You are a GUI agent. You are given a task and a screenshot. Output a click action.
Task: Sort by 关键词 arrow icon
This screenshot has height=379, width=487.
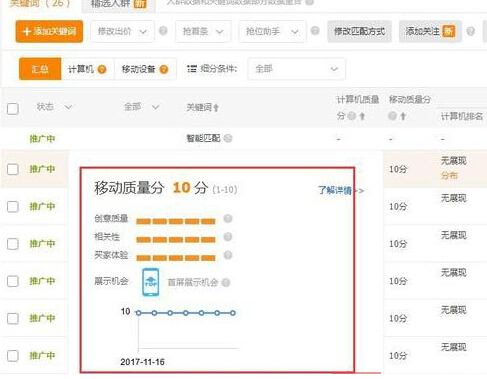pyautogui.click(x=216, y=108)
